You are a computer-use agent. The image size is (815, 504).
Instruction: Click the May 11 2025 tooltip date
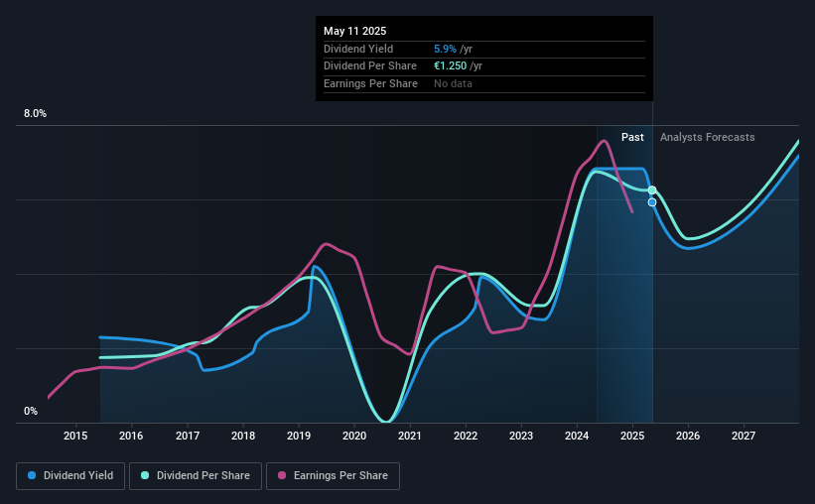355,31
